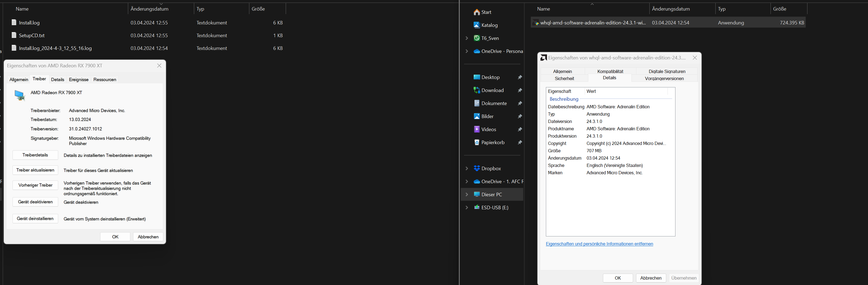The image size is (868, 285).
Task: Close the AMD Radeon RX 7900 XT dialog
Action: click(x=159, y=66)
